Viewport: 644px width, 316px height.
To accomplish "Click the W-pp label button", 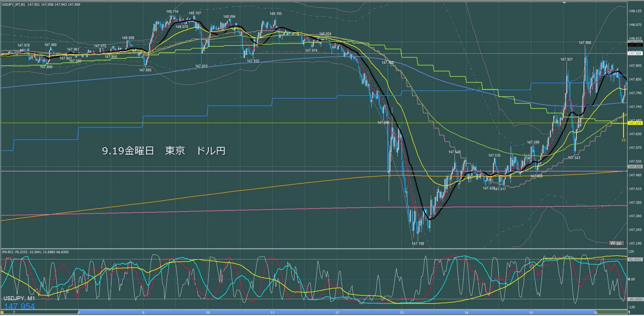I will [x=616, y=243].
